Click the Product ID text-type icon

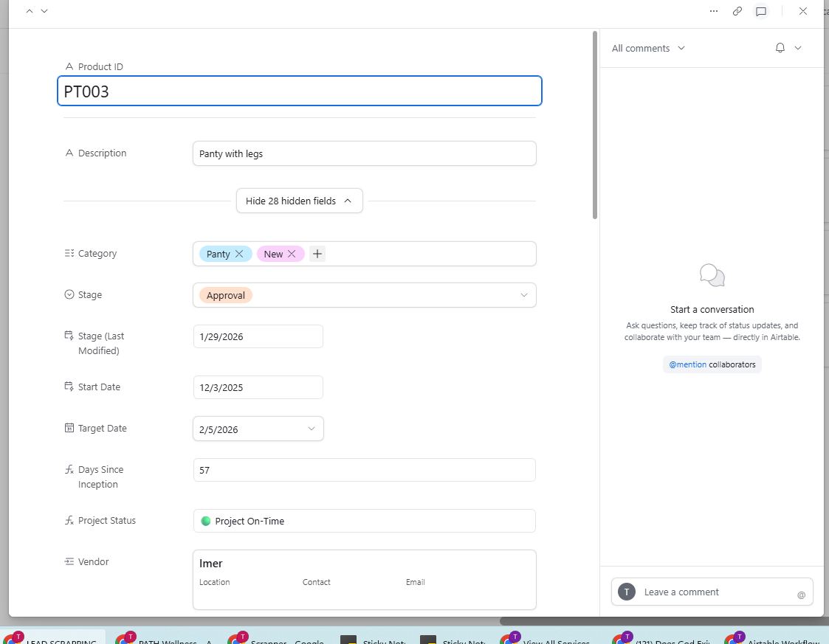[x=69, y=66]
